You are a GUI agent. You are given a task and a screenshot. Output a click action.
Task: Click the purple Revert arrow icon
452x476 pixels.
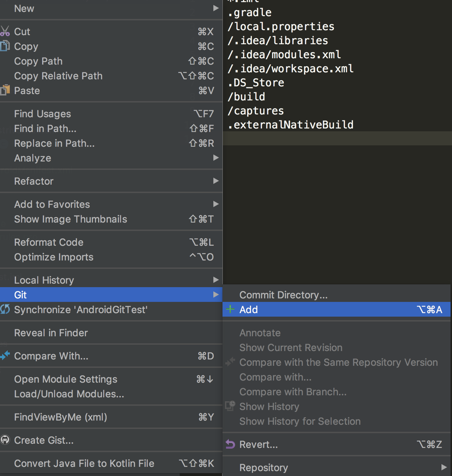[x=230, y=444]
